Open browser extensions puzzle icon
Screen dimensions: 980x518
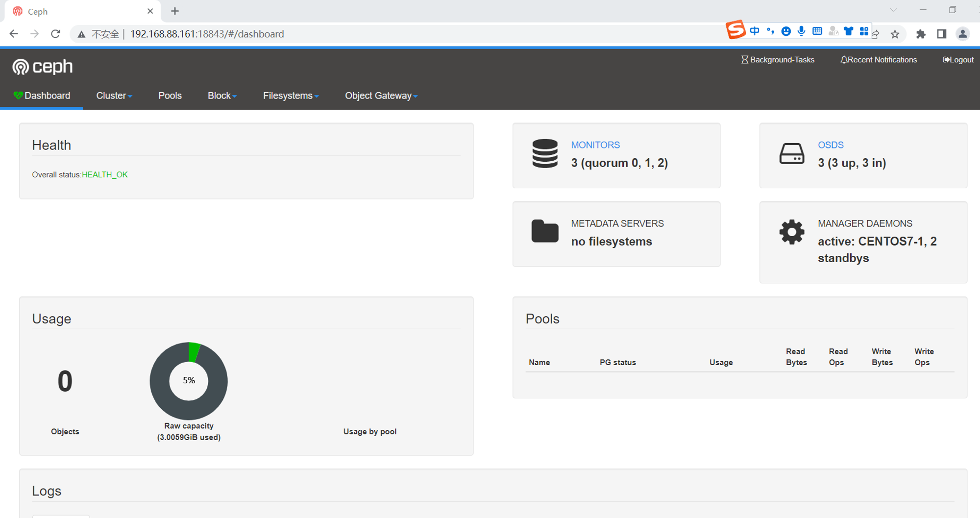(921, 34)
